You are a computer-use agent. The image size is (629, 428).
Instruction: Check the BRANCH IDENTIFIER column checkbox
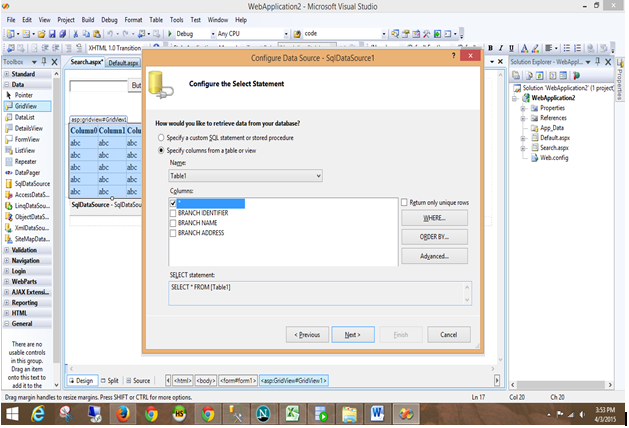[173, 213]
